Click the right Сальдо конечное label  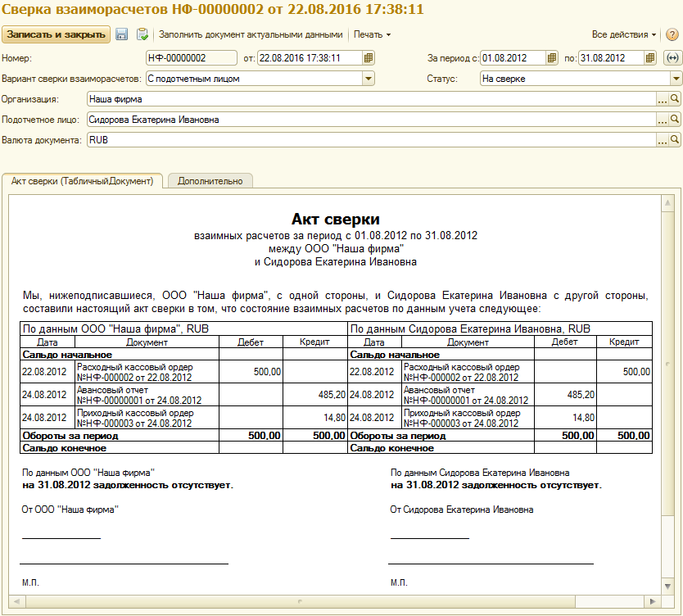pos(391,448)
